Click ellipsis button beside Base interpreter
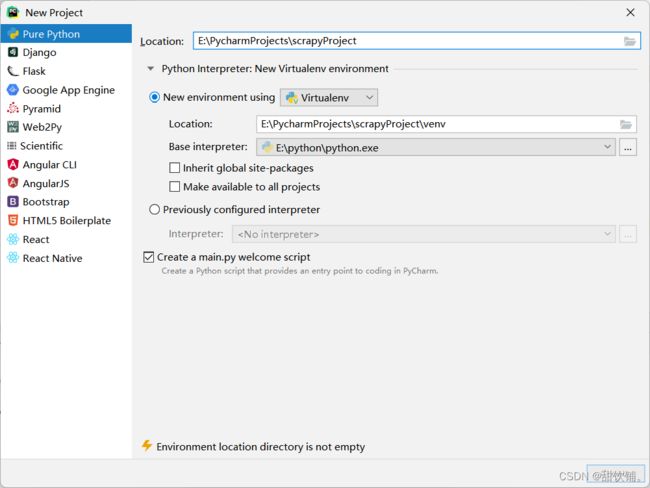The height and width of the screenshot is (488, 650). coord(628,148)
